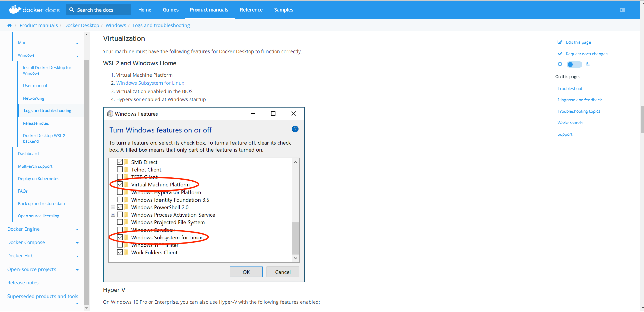Check the Windows Projected File System checkbox
Image resolution: width=644 pixels, height=312 pixels.
point(120,222)
